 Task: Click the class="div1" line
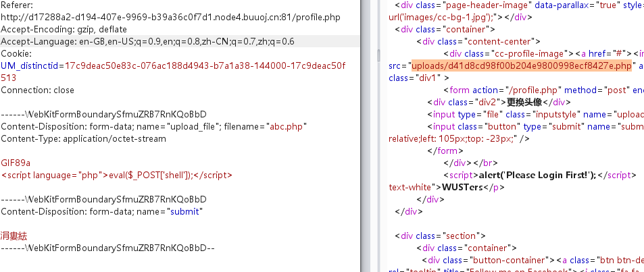419,78
